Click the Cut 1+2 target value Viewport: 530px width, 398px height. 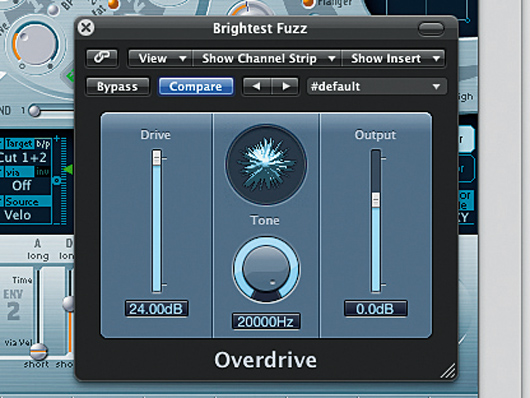pyautogui.click(x=23, y=158)
